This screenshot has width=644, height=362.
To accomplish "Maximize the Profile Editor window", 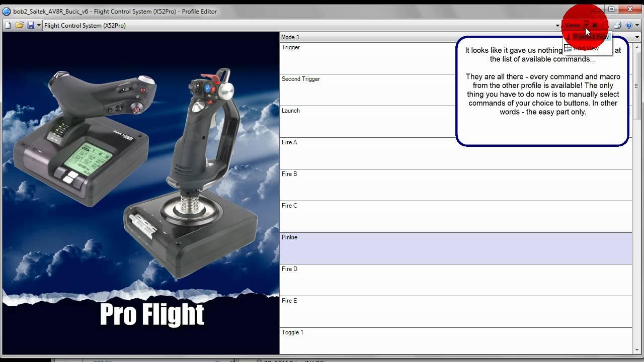I will coord(611,9).
